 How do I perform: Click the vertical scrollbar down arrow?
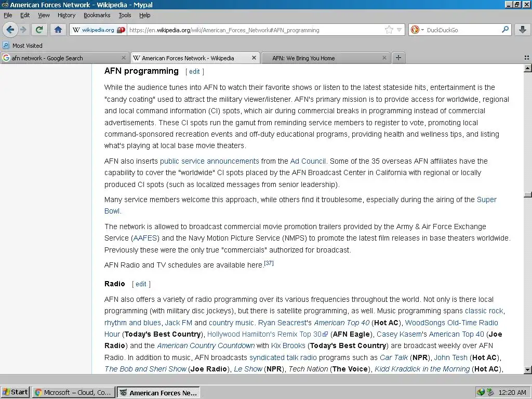pyautogui.click(x=528, y=369)
